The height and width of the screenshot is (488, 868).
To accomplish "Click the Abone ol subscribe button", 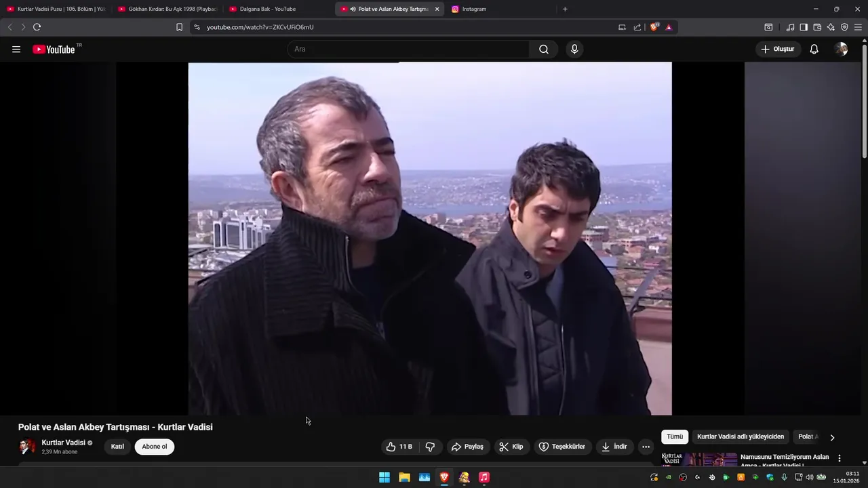I will point(155,447).
